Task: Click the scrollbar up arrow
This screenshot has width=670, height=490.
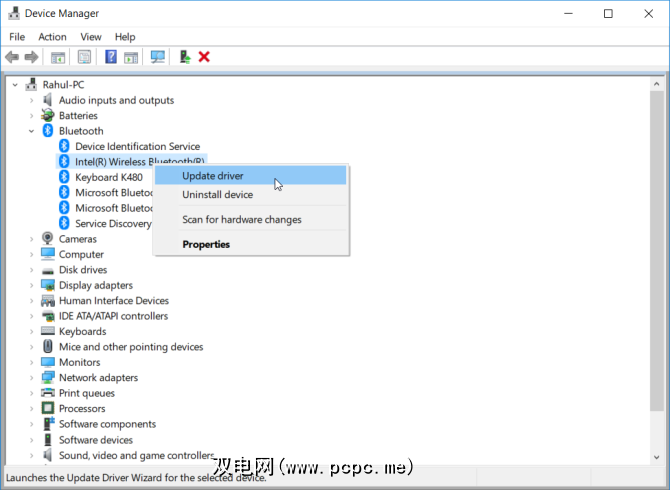Action: 656,84
